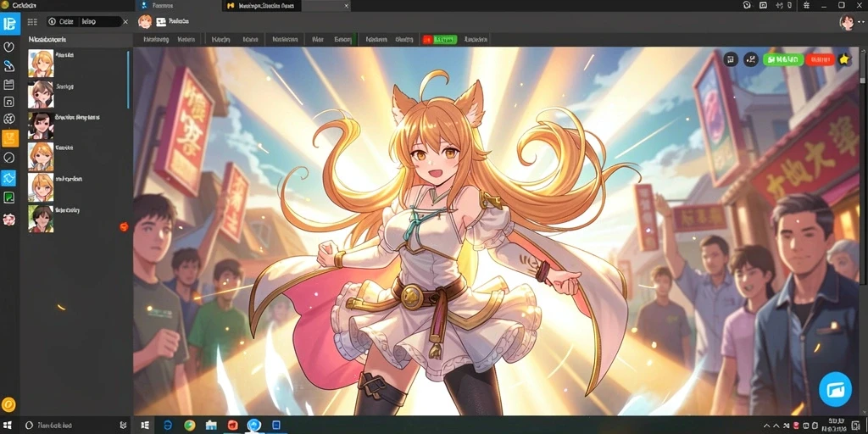The height and width of the screenshot is (434, 868).
Task: Toggle the red-green indicator in the toolbar
Action: 440,39
